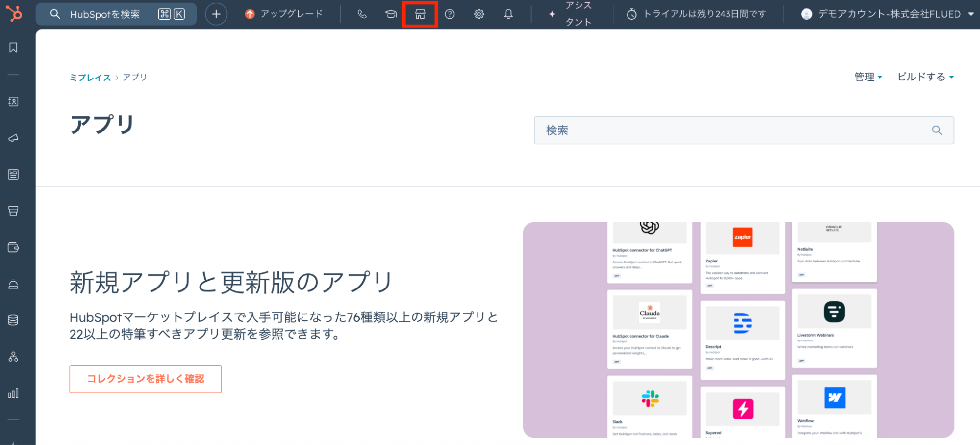The image size is (980, 445).
Task: Open the help question mark icon
Action: click(x=450, y=14)
